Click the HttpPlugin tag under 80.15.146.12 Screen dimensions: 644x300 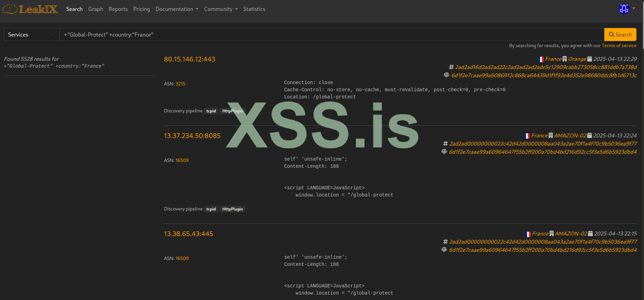(x=233, y=111)
